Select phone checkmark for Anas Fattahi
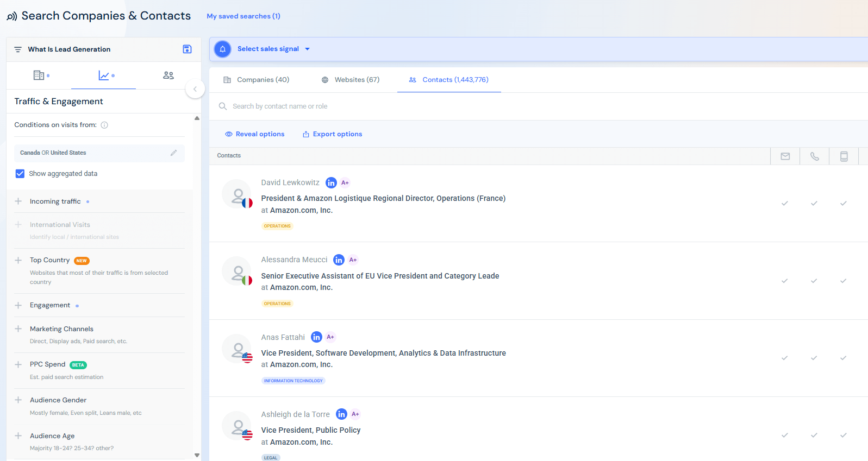The height and width of the screenshot is (461, 868). [x=814, y=358]
